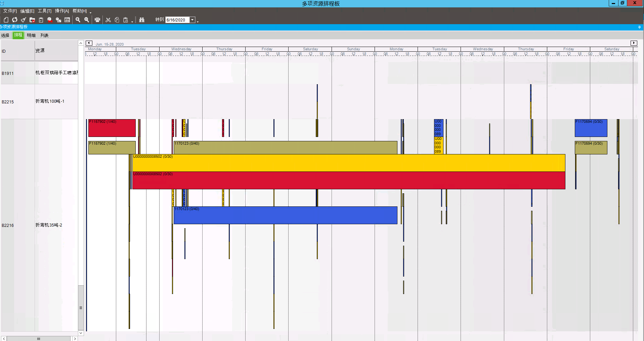Click the 资源 column header
The image size is (644, 341).
(x=56, y=51)
